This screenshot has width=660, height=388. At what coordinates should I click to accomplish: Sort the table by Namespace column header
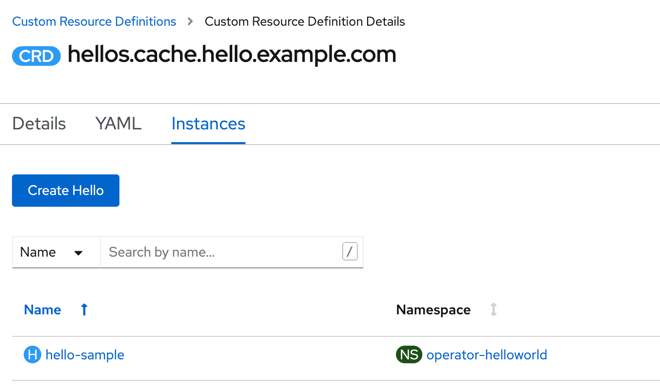click(433, 310)
